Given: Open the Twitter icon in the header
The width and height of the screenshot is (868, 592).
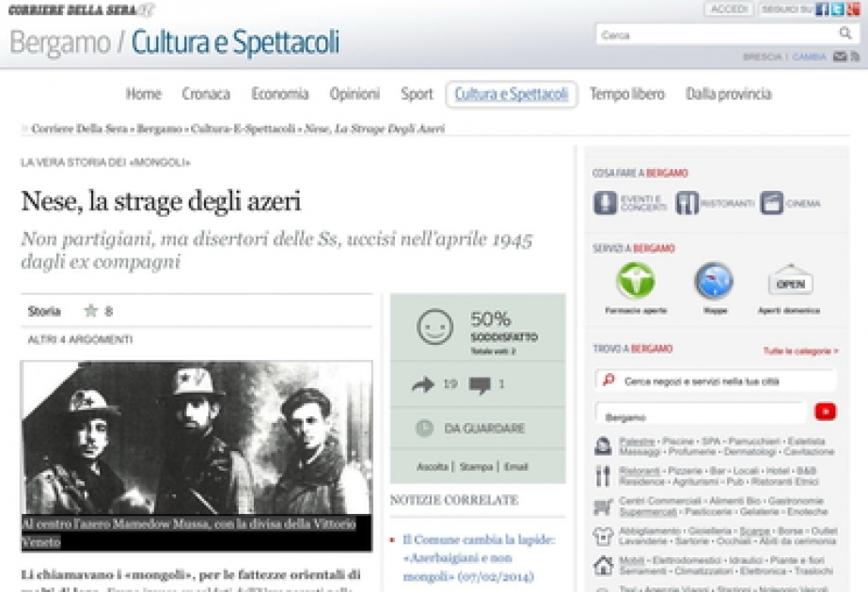Looking at the screenshot, I should pyautogui.click(x=837, y=9).
